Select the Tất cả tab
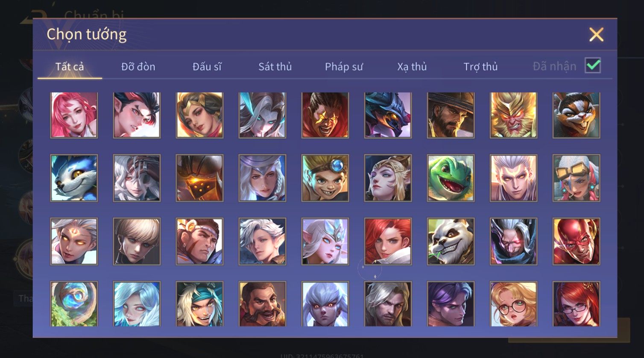This screenshot has width=644, height=358. (x=70, y=67)
